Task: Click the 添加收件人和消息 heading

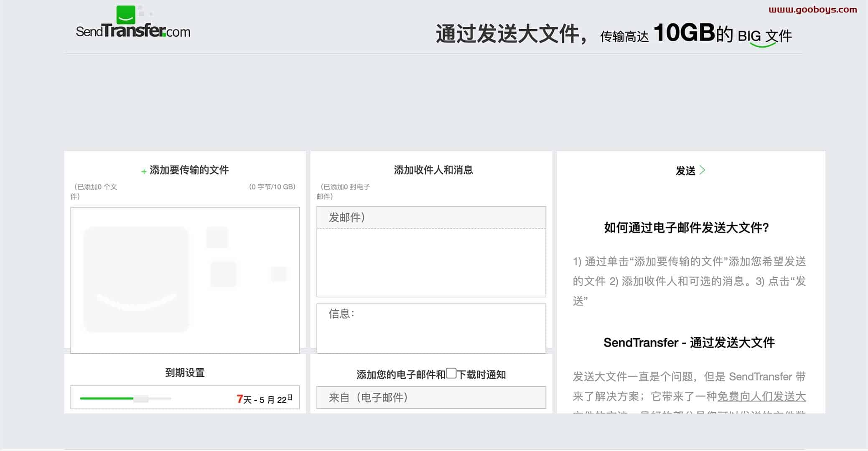Action: click(433, 170)
